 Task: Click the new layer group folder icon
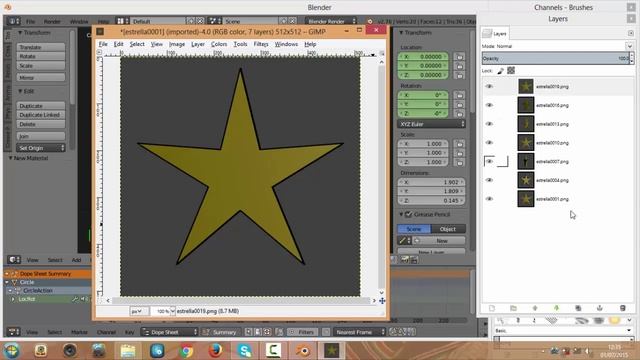513,308
